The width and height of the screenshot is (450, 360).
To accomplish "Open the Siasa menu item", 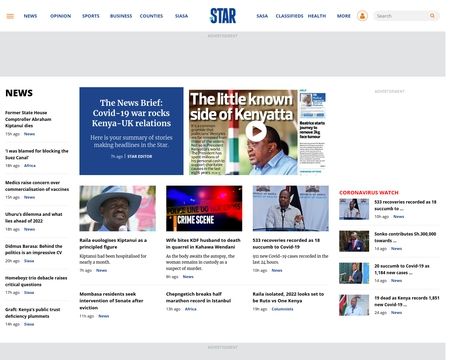I will (181, 16).
